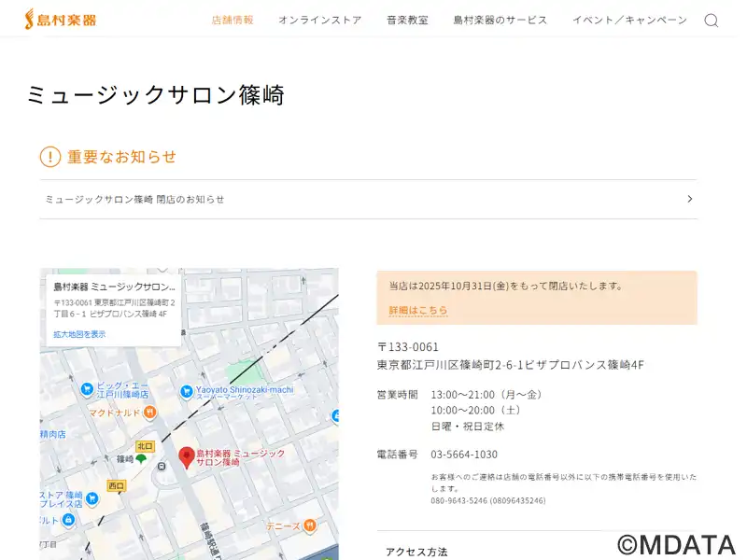Go to 音楽教室 in navigation
The image size is (747, 560).
tap(407, 21)
